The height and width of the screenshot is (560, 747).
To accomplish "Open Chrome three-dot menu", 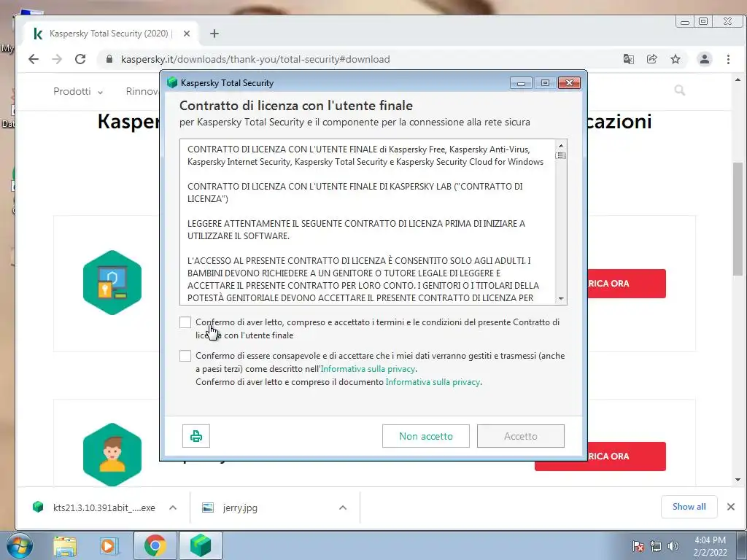I will [728, 59].
